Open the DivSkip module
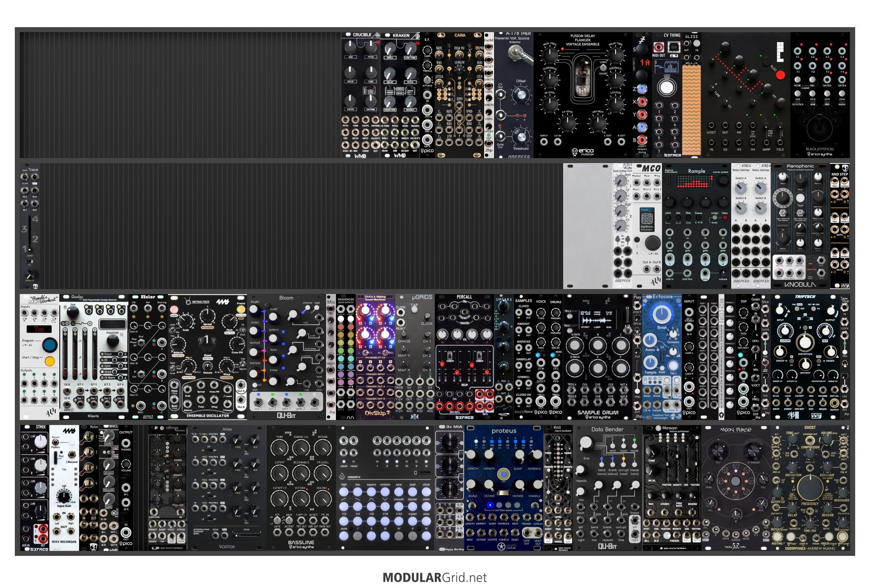The image size is (870, 588). point(375,357)
